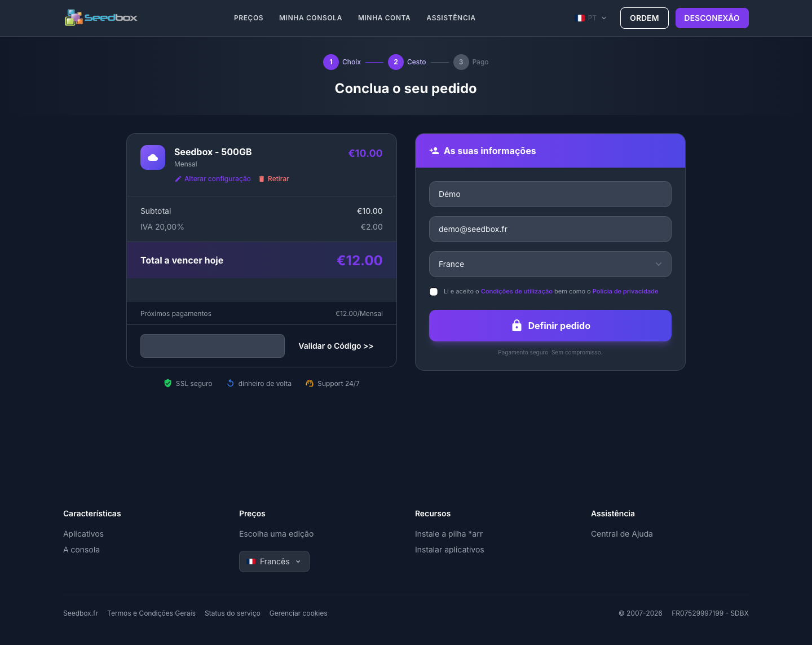Open Status do serviço link
This screenshot has height=645, width=812.
coord(232,613)
